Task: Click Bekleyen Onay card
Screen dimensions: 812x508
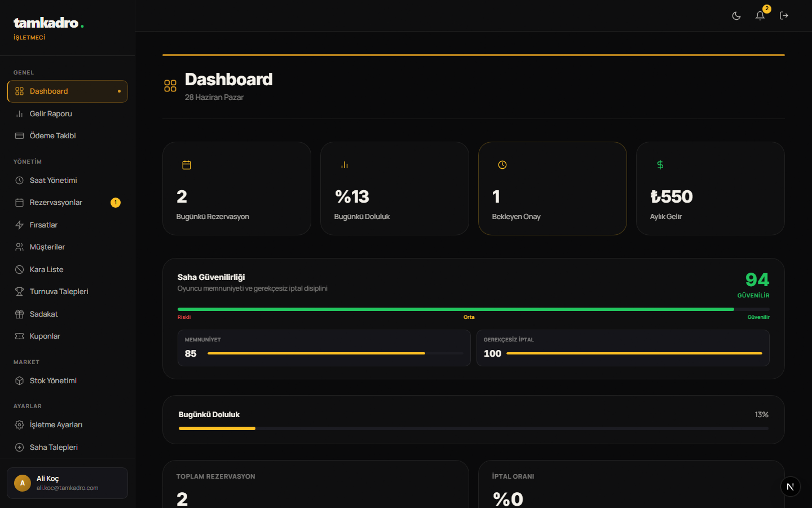Action: click(x=552, y=189)
